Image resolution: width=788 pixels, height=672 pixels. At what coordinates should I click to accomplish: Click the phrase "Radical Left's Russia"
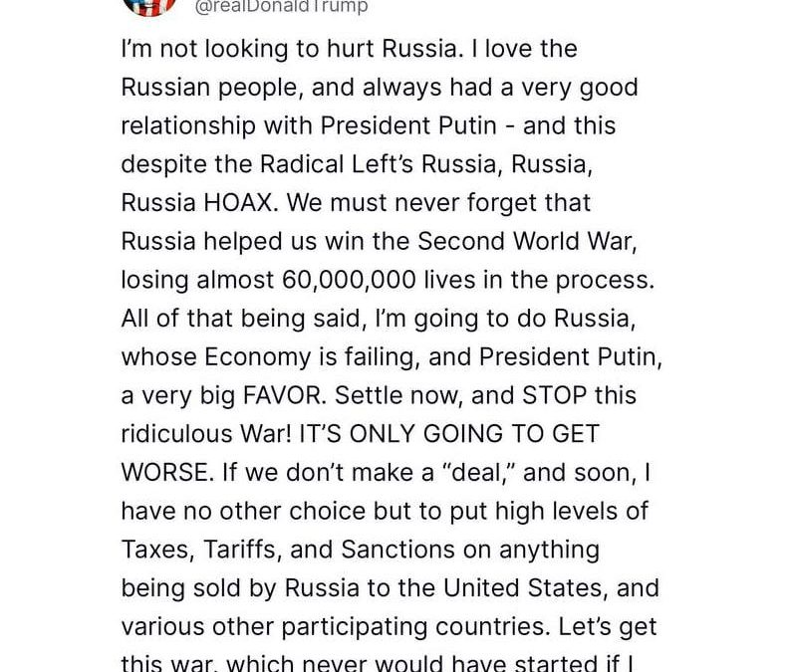(x=379, y=164)
